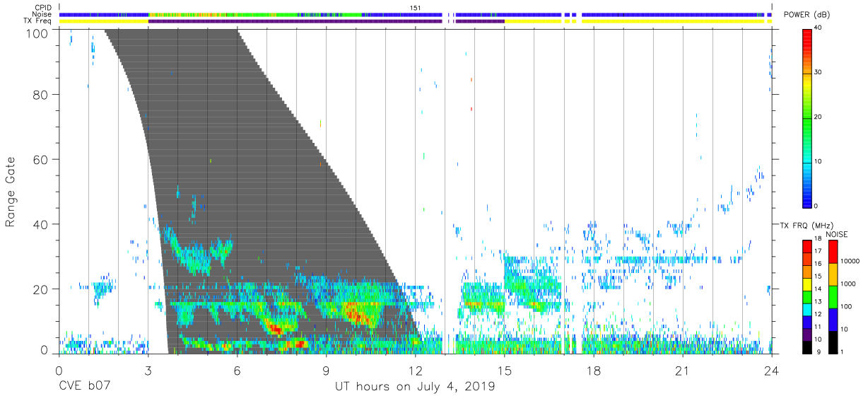The height and width of the screenshot is (401, 868).
Task: Click noise scale label '10000'
Action: pyautogui.click(x=850, y=261)
